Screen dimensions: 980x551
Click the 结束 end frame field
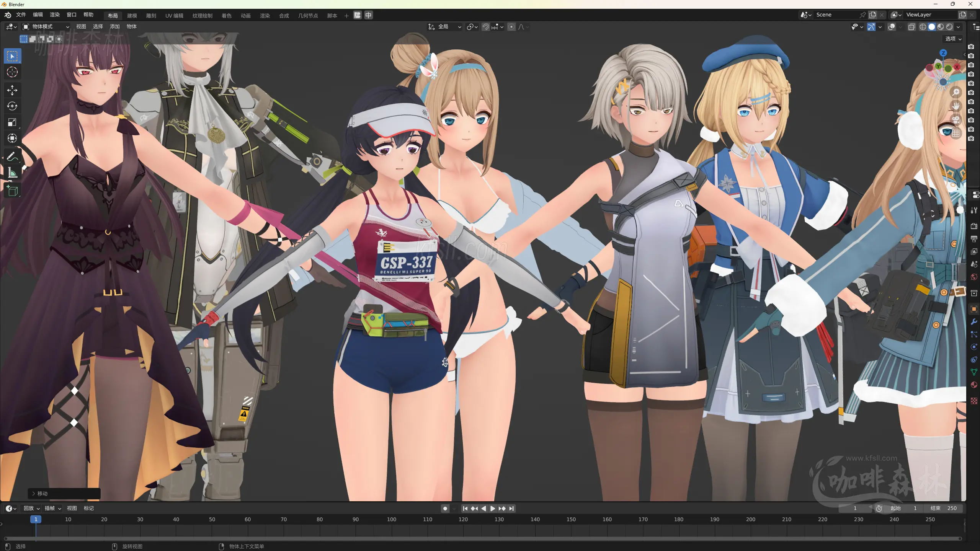(x=944, y=508)
